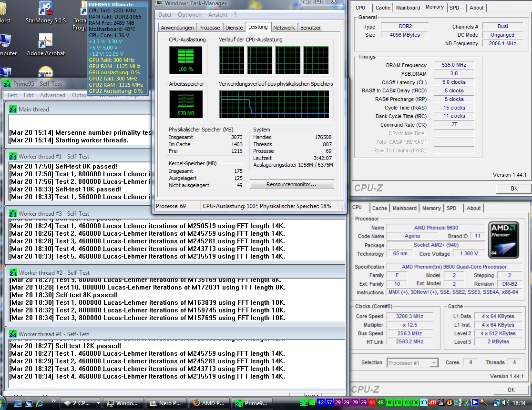Click the magic wand tray icon
The width and height of the screenshot is (532, 410).
(x=483, y=402)
